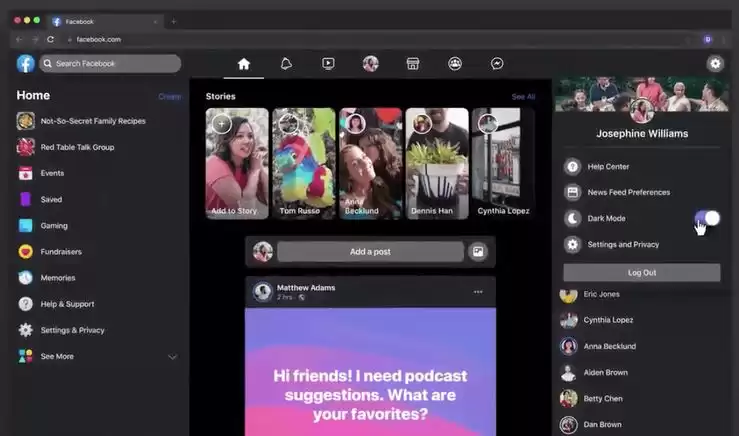Click the Facebook logo next to search
This screenshot has height=436, width=739.
(x=25, y=64)
